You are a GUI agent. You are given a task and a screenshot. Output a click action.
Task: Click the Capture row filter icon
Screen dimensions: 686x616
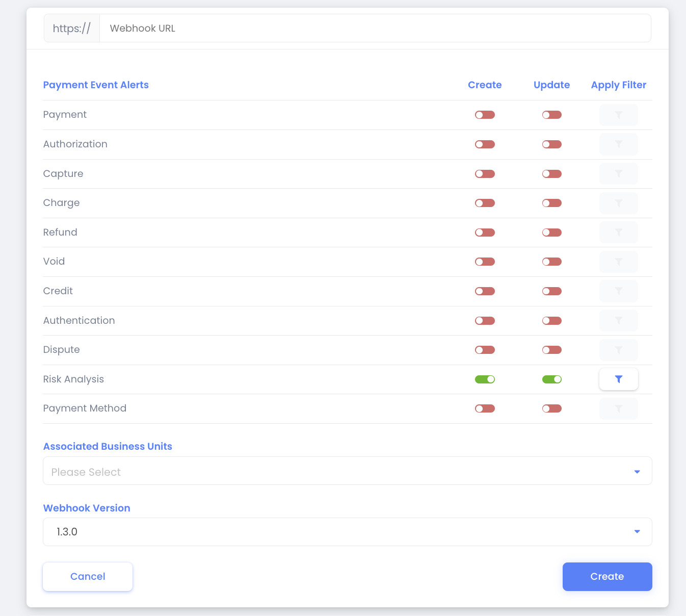pos(618,174)
